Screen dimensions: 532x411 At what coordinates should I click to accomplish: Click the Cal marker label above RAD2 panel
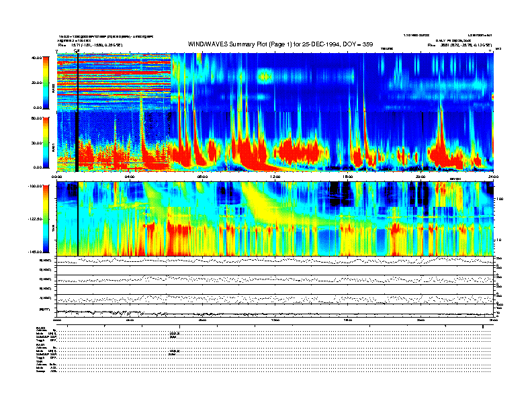(x=77, y=51)
